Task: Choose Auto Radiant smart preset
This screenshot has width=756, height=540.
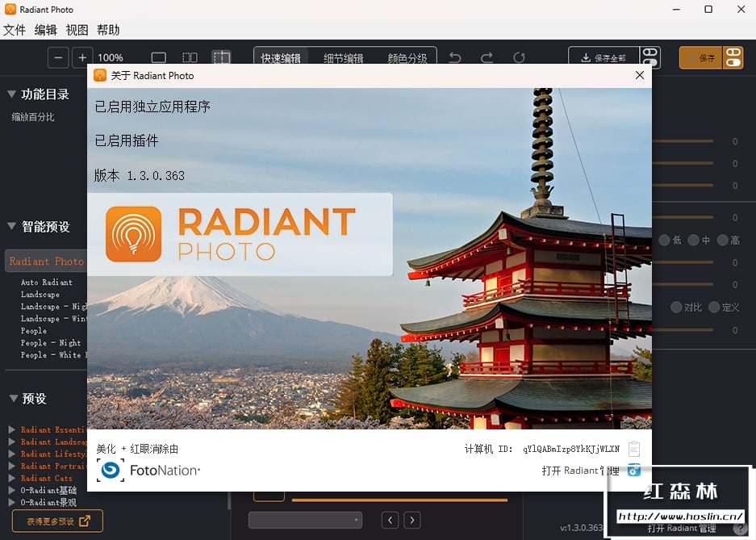Action: 46,282
